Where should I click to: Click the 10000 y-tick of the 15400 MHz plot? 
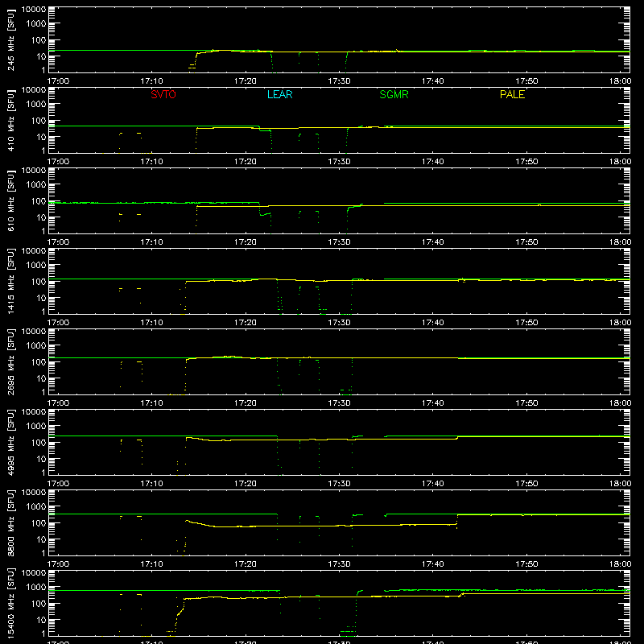tap(34, 573)
